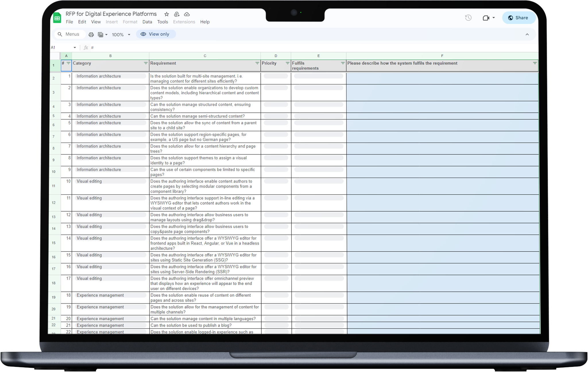Expand the View menu in menu bar

pyautogui.click(x=95, y=22)
